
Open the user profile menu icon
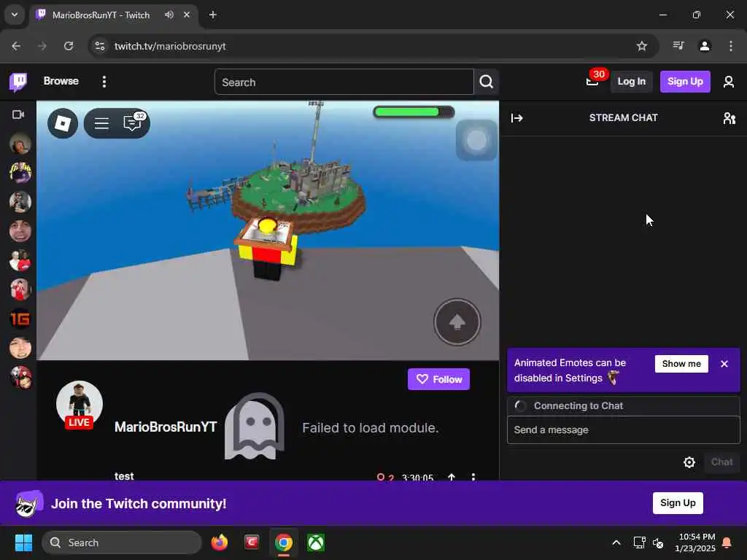(729, 82)
